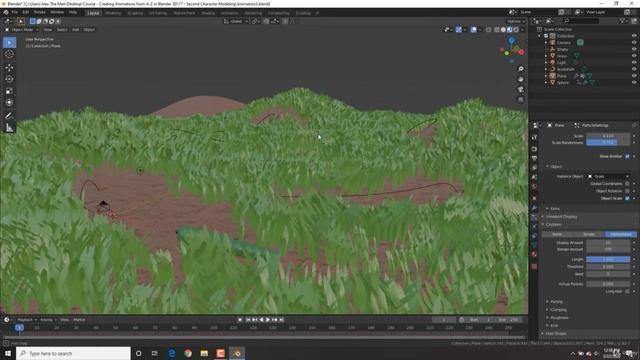Open the Render properties tab icon
The height and width of the screenshot is (360, 640).
coord(534,149)
